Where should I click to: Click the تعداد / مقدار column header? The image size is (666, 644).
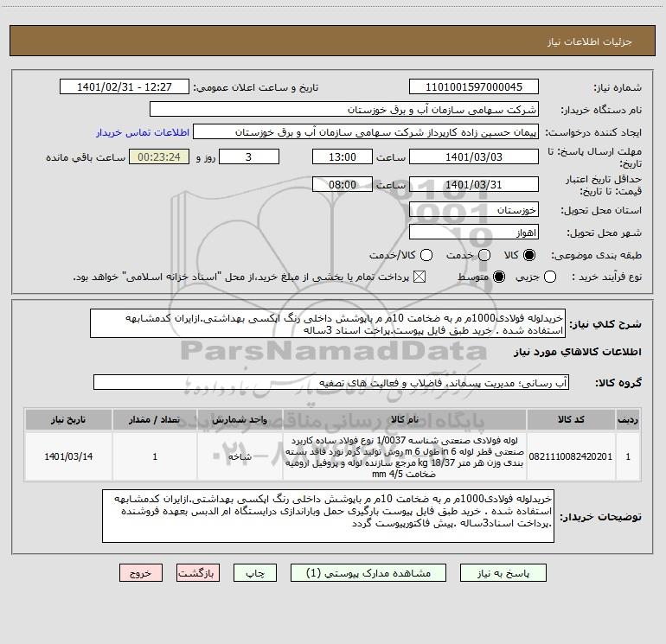pos(155,419)
